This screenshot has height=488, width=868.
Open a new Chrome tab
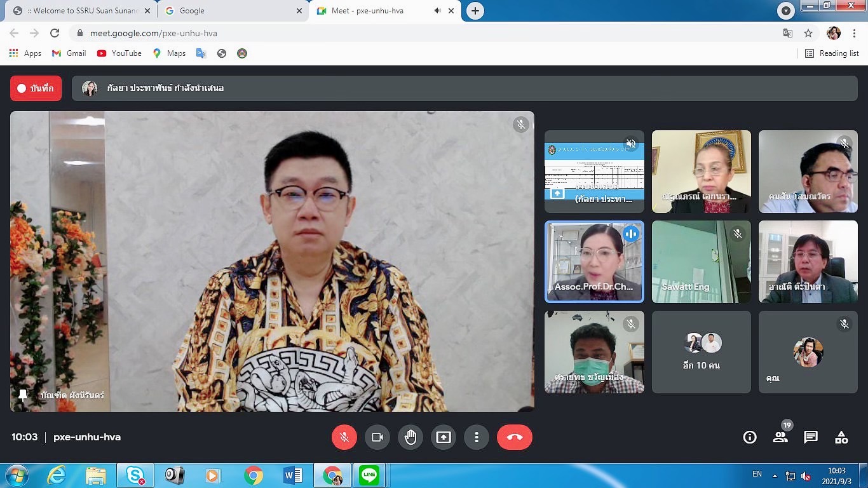[475, 11]
